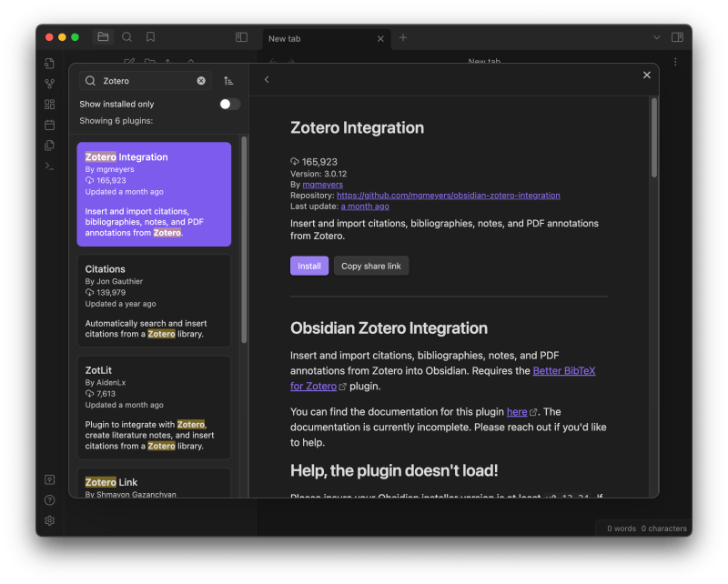Open today's daily note via the calendar icon
Screen dimensions: 728x584
point(49,125)
